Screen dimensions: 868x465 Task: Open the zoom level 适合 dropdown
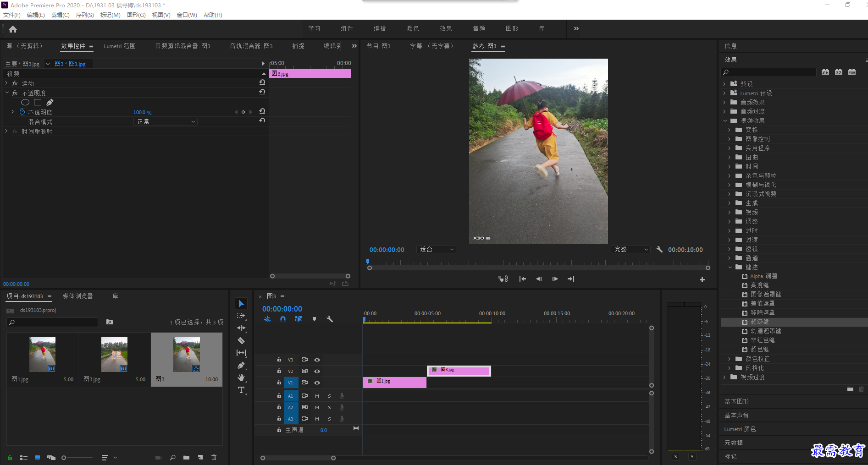coord(436,249)
